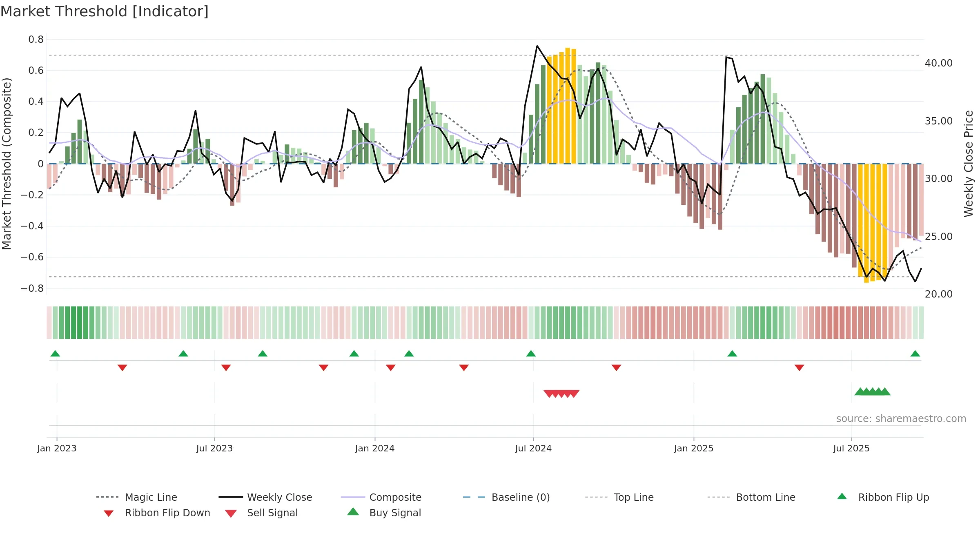The height and width of the screenshot is (551, 980).
Task: Toggle the Baseline (0) legend entry
Action: [x=506, y=497]
